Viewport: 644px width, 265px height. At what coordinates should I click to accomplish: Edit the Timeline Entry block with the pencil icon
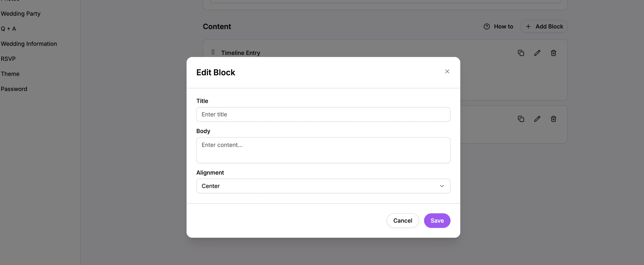[537, 53]
